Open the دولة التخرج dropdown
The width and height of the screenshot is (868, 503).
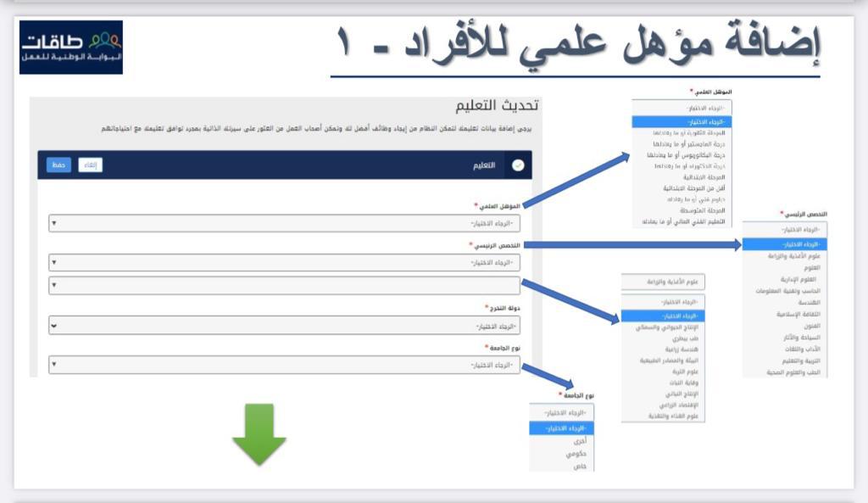pos(284,326)
